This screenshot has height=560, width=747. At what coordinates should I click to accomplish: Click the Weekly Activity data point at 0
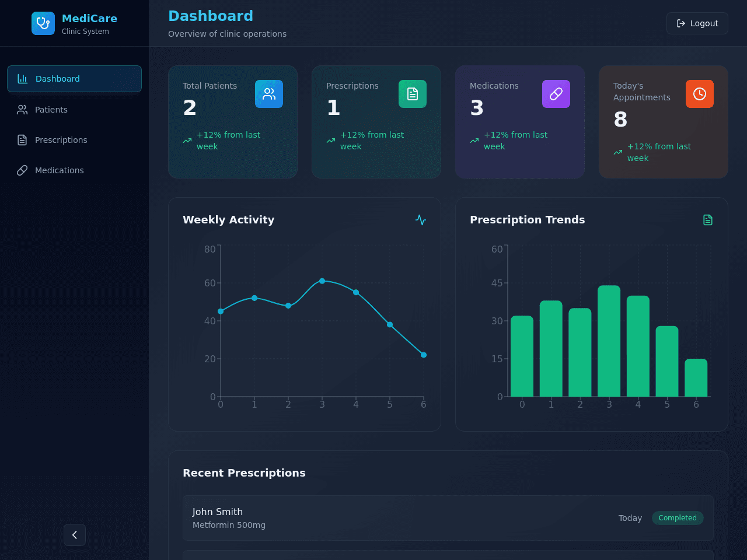click(x=221, y=311)
